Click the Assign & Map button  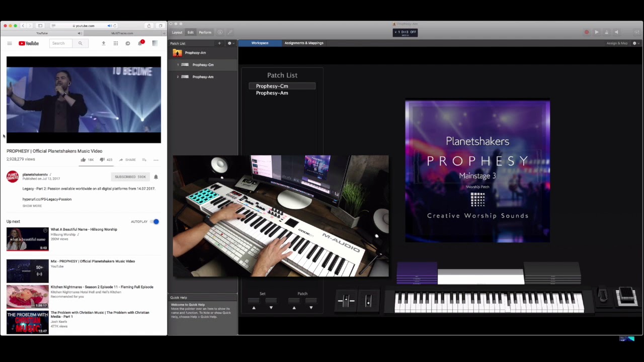[617, 43]
